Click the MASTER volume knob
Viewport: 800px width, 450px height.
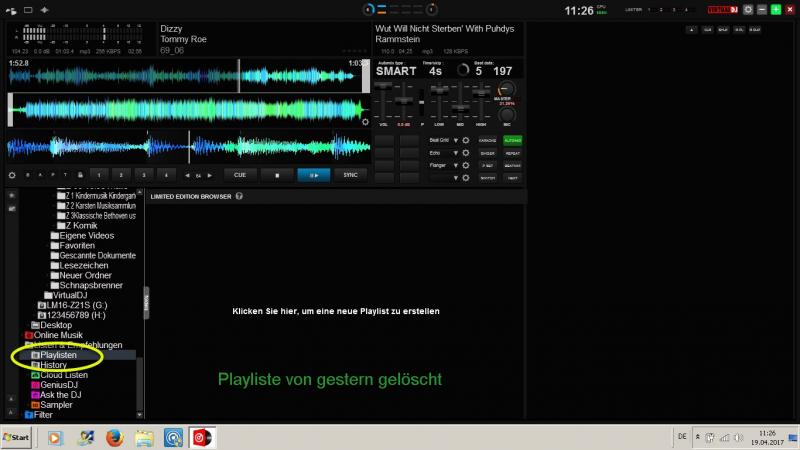tap(506, 89)
